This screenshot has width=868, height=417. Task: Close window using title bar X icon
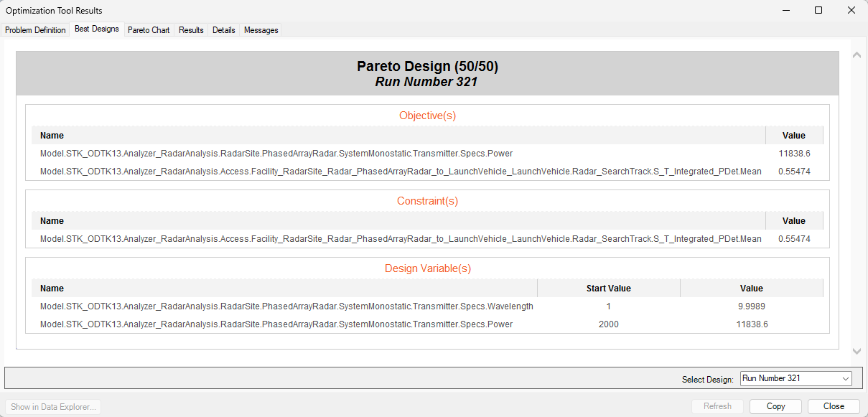851,10
